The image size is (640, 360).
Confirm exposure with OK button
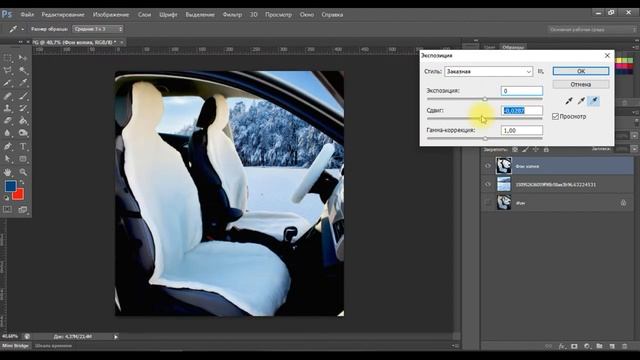click(581, 71)
